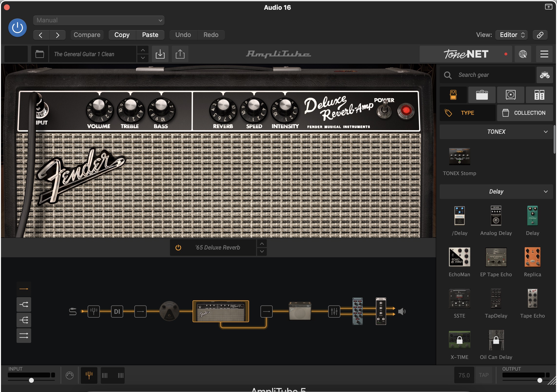Select the cabinet speaker gear category tab
Screen dimensions: 557x392
point(511,95)
